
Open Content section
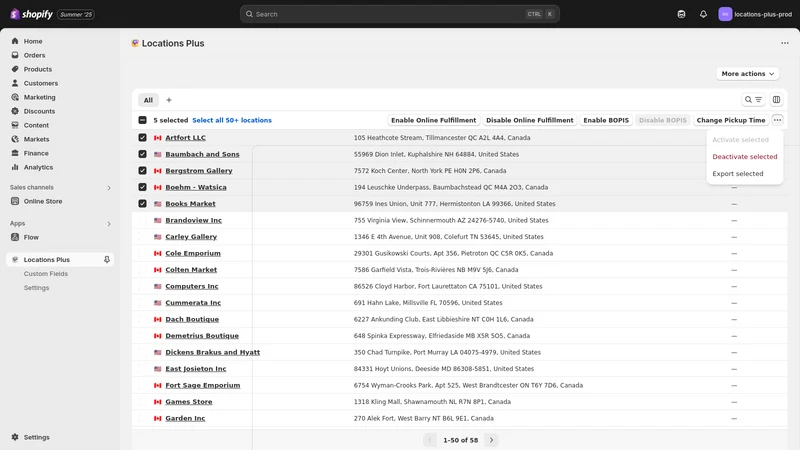point(36,125)
